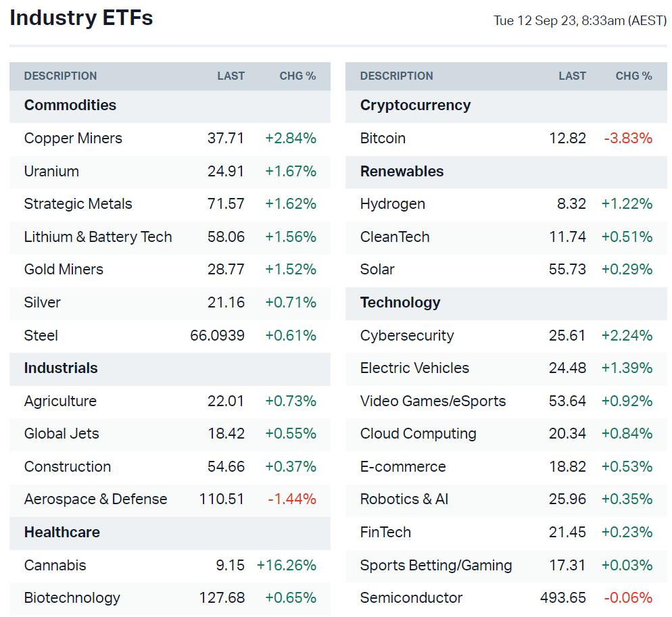
Task: Open the Cannabis ETF listing
Action: pos(55,566)
